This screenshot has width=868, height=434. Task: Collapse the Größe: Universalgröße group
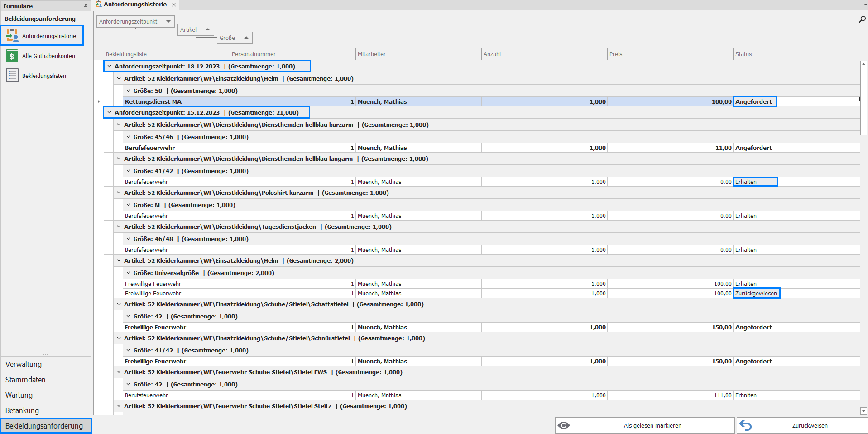tap(128, 273)
